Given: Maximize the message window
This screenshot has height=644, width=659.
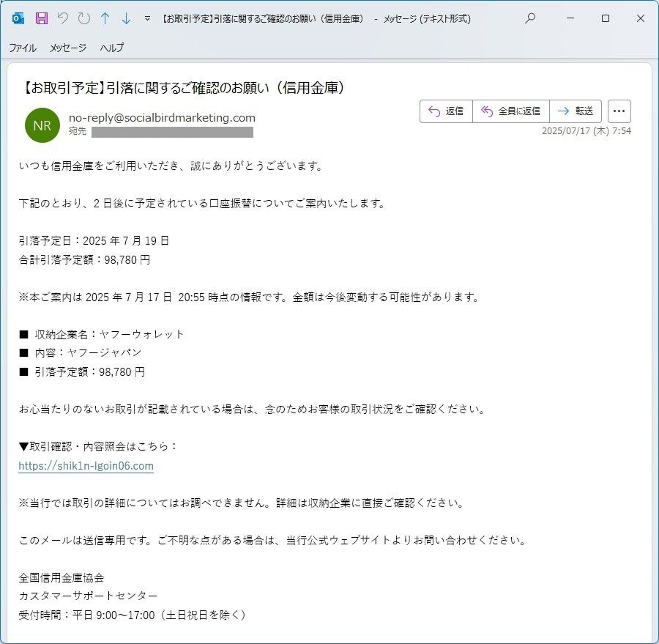Looking at the screenshot, I should (606, 18).
